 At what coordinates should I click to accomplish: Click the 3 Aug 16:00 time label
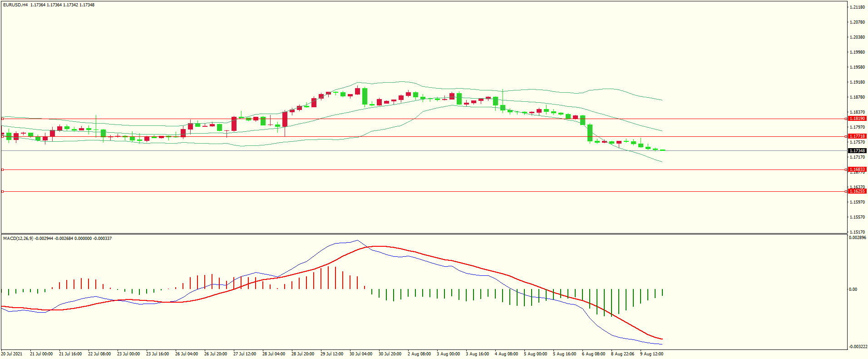[x=477, y=354]
